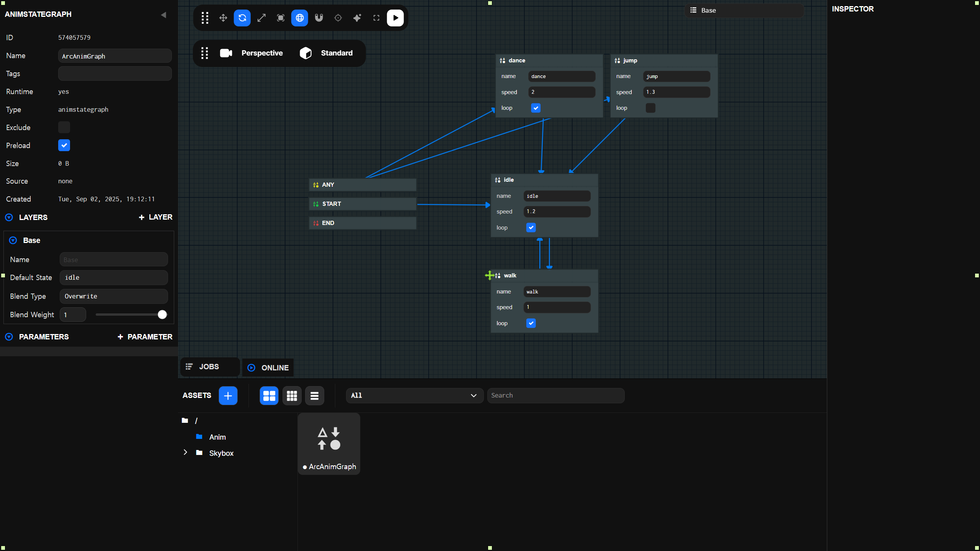Select the Rotate tool
980x551 pixels.
(242, 18)
